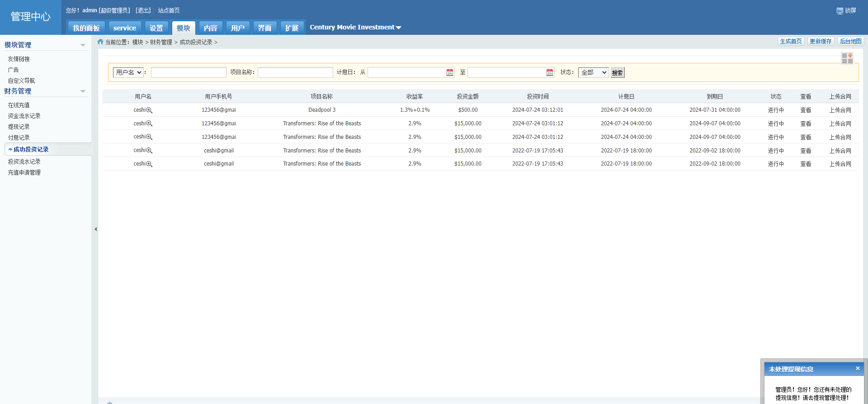Collapse the 财务管理 sidebar section

(83, 91)
